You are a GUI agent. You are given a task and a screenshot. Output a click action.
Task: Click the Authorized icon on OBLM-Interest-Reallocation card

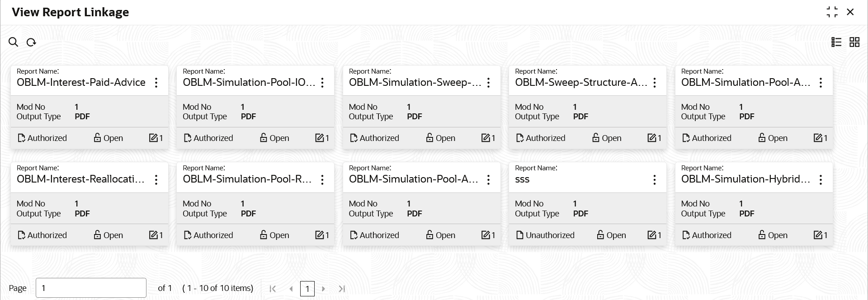point(21,235)
